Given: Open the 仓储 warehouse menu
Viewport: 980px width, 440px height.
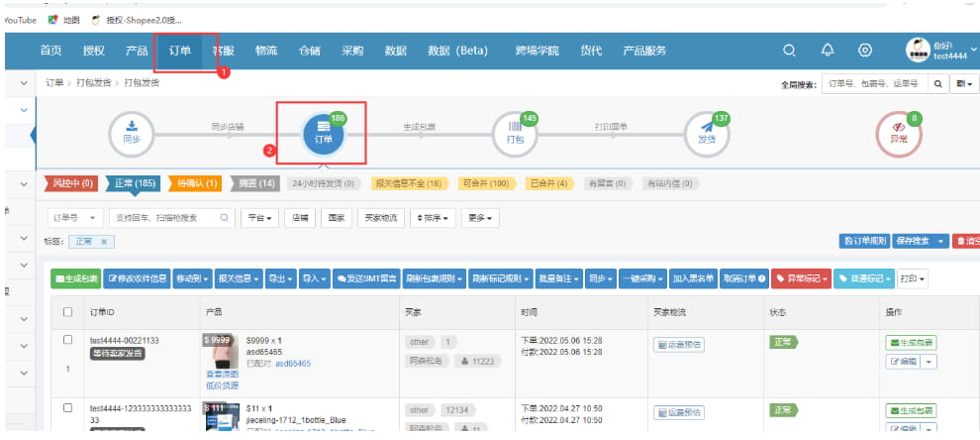Looking at the screenshot, I should [309, 51].
